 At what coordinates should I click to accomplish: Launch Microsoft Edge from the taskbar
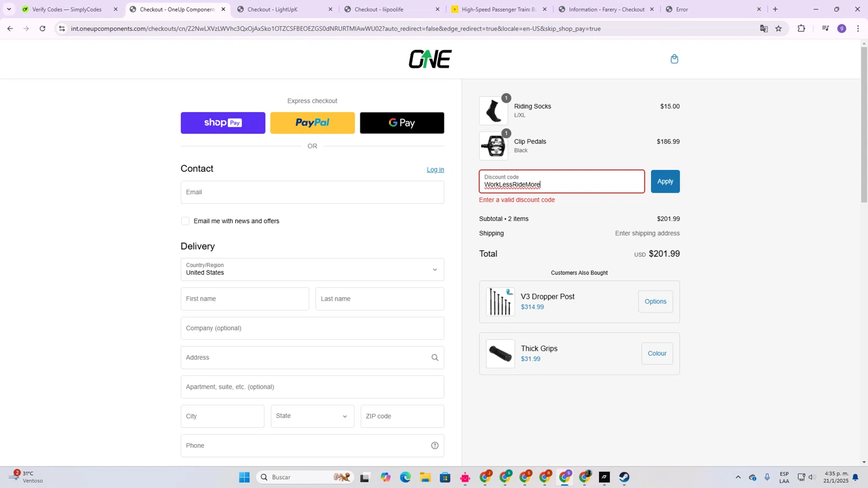click(x=405, y=478)
